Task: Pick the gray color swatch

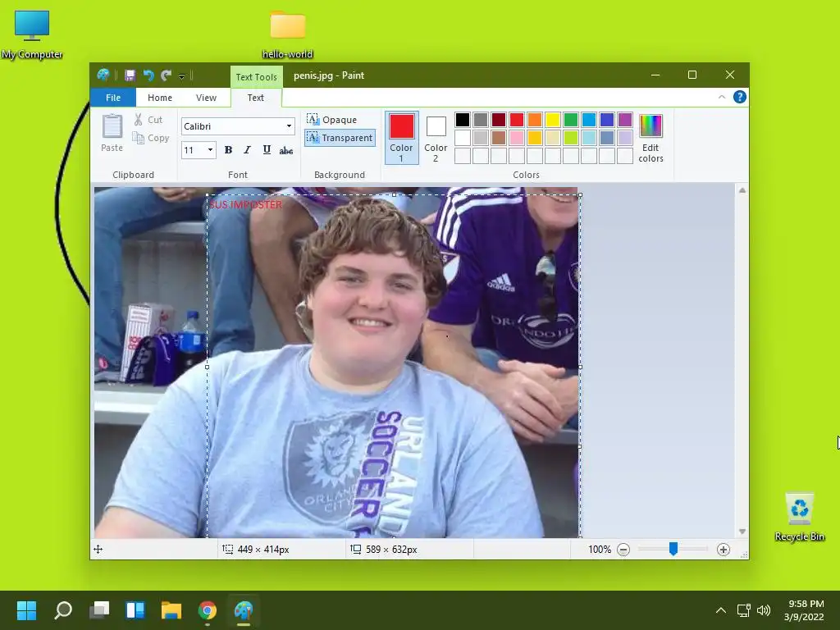Action: pos(481,120)
